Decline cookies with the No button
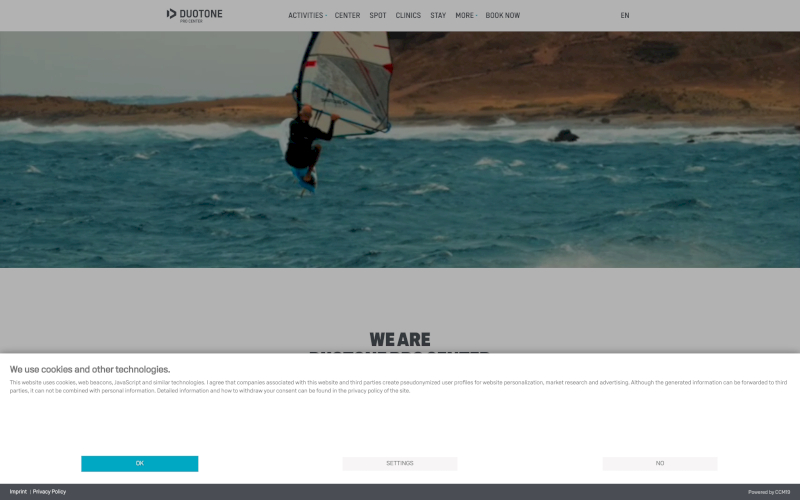The height and width of the screenshot is (500, 800). [x=660, y=463]
